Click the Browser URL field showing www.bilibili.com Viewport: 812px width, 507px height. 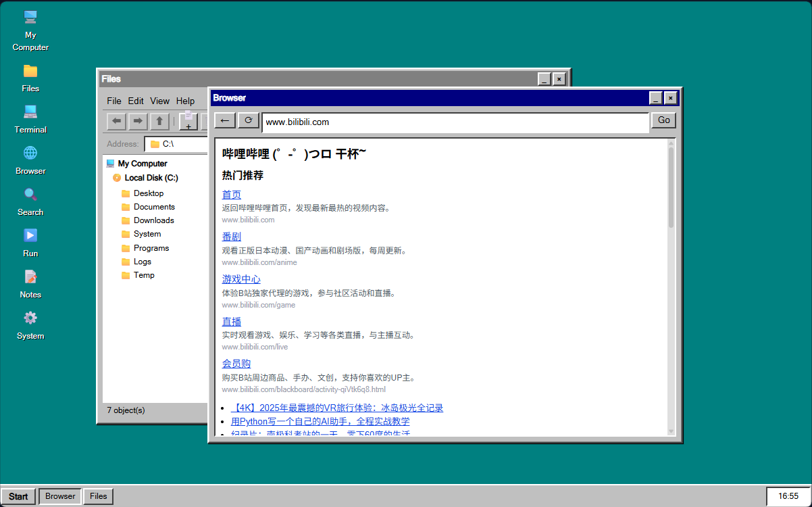tap(455, 122)
